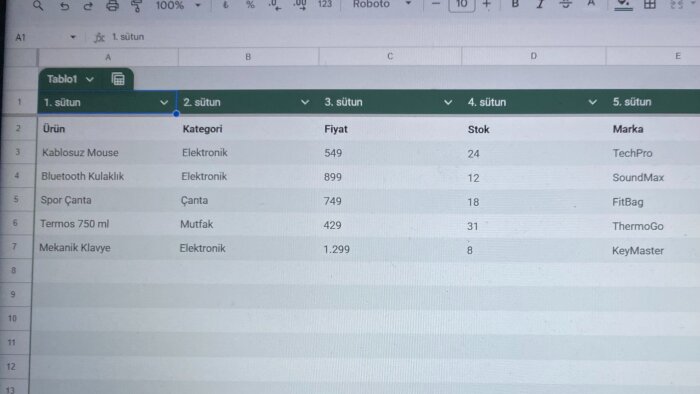Open the 123 more formats menu
Image resolution: width=700 pixels, height=394 pixels.
tap(325, 4)
